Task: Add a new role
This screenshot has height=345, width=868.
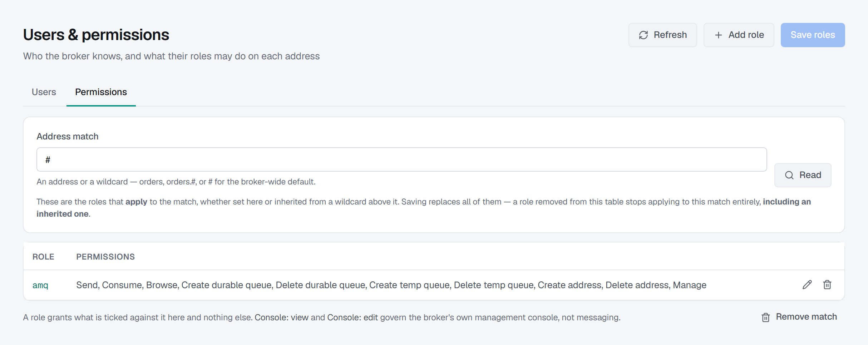Action: coord(739,35)
